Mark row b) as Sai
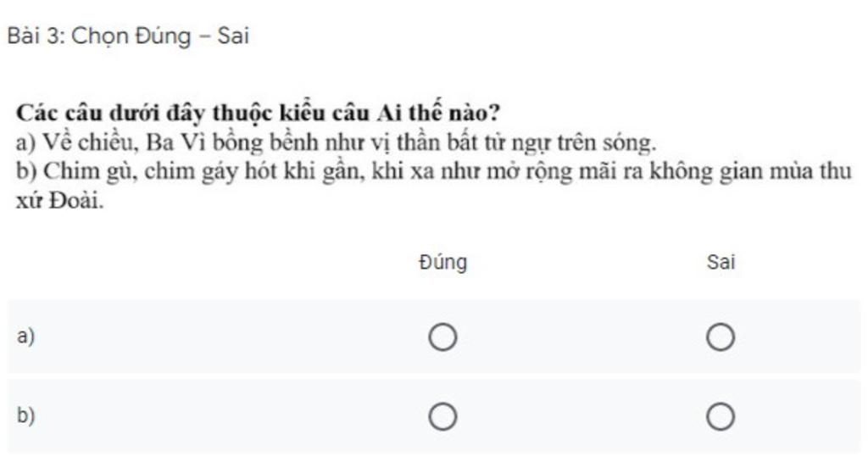868x473 pixels. [721, 416]
